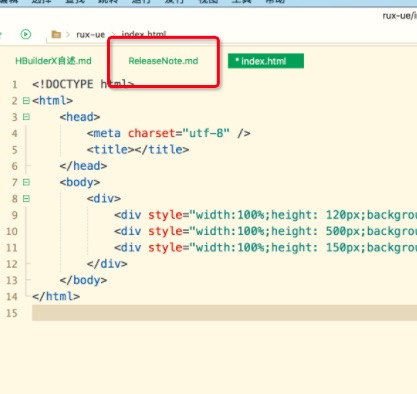Click line number 12 in the gutter
This screenshot has height=394, width=417.
coord(12,264)
